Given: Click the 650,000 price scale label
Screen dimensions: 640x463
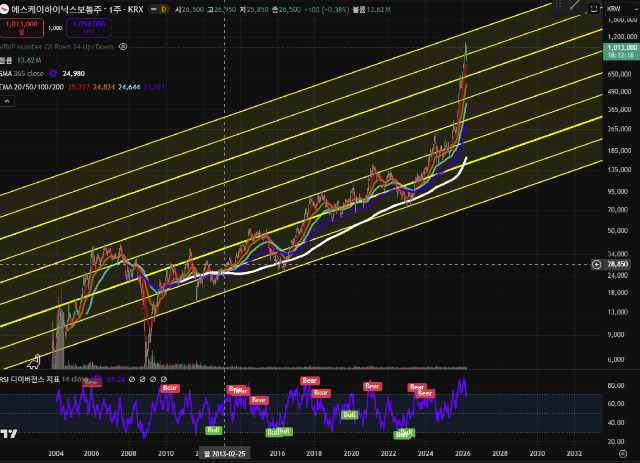Looking at the screenshot, I should [619, 74].
